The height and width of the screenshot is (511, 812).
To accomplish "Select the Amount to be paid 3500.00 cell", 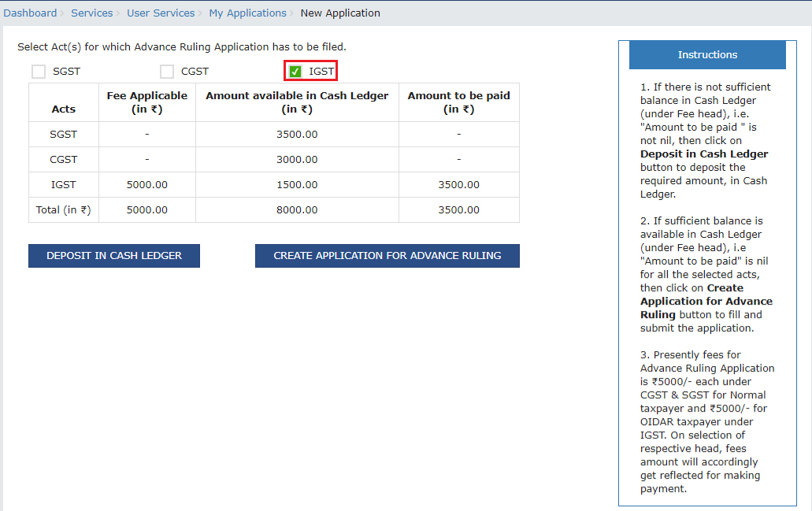I will tap(458, 184).
